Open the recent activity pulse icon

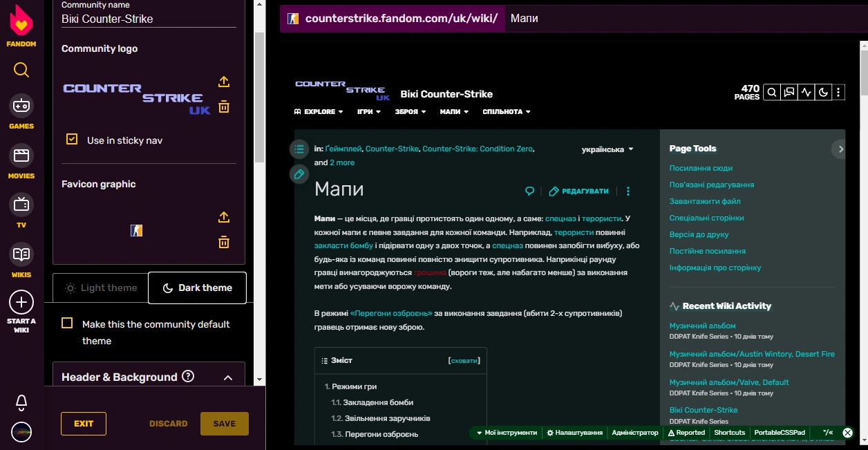(x=806, y=92)
